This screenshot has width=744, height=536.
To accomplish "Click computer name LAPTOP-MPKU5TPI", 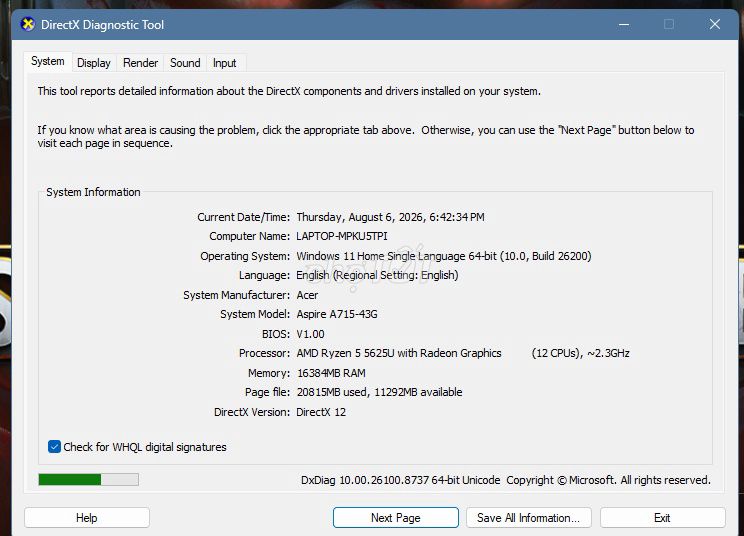I will coord(342,236).
